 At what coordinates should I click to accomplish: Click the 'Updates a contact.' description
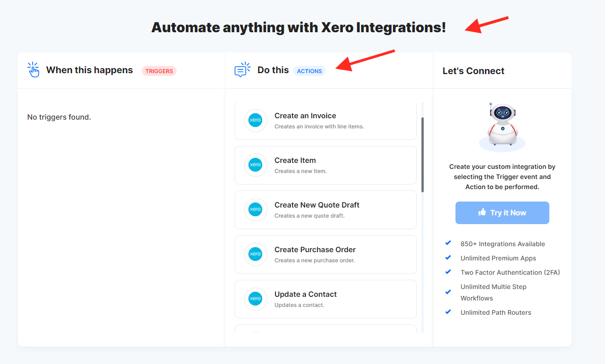pos(300,305)
